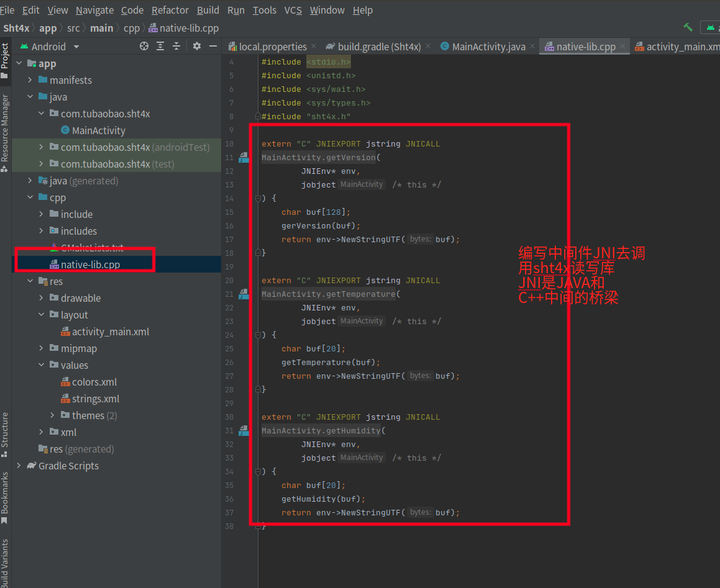Close the local.properties tab
Viewport: 720px width, 588px height.
(x=314, y=47)
